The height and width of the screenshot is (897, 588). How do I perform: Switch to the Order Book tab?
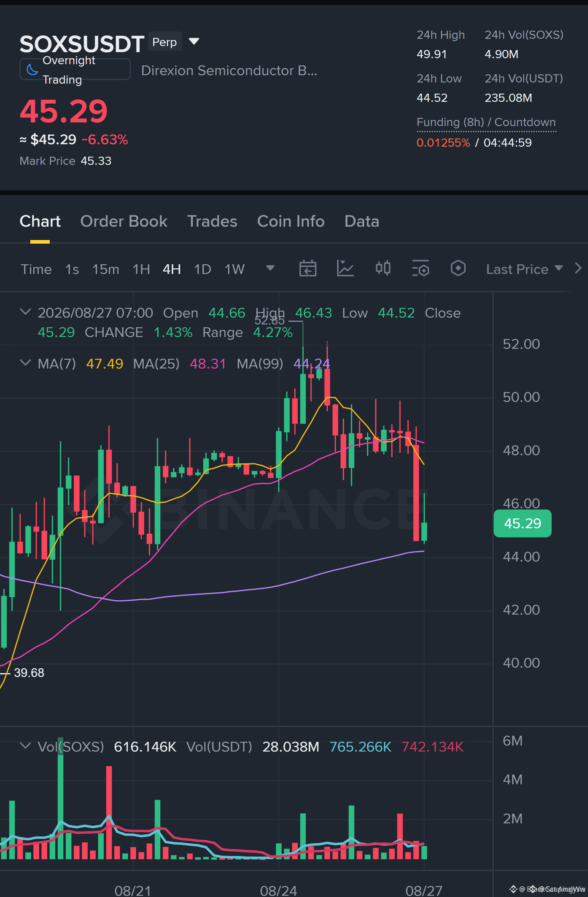pos(124,221)
